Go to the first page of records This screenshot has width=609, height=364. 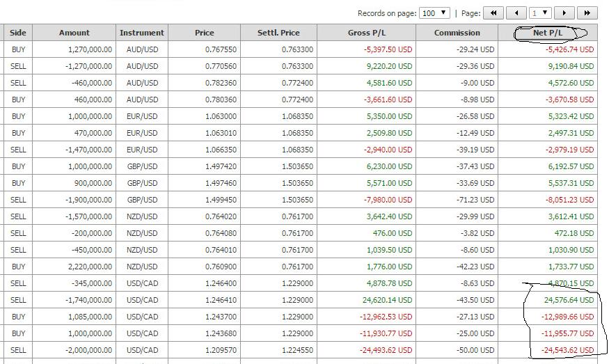493,13
